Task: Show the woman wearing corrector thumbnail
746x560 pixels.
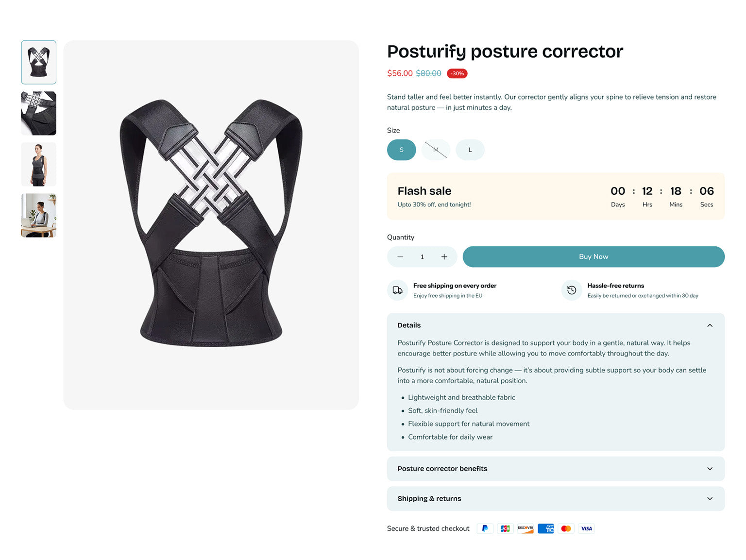Action: 39,164
